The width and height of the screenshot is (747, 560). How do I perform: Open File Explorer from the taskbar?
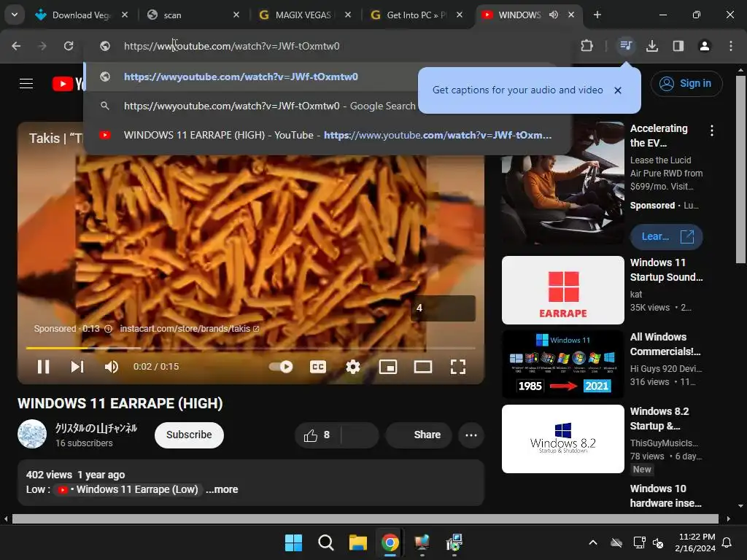click(x=357, y=542)
